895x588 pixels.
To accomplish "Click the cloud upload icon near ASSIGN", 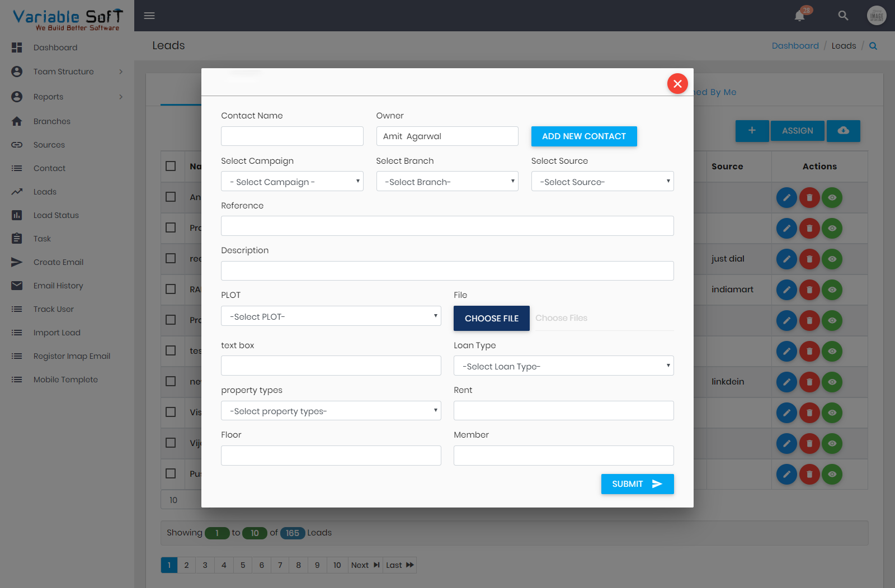I will click(x=843, y=131).
